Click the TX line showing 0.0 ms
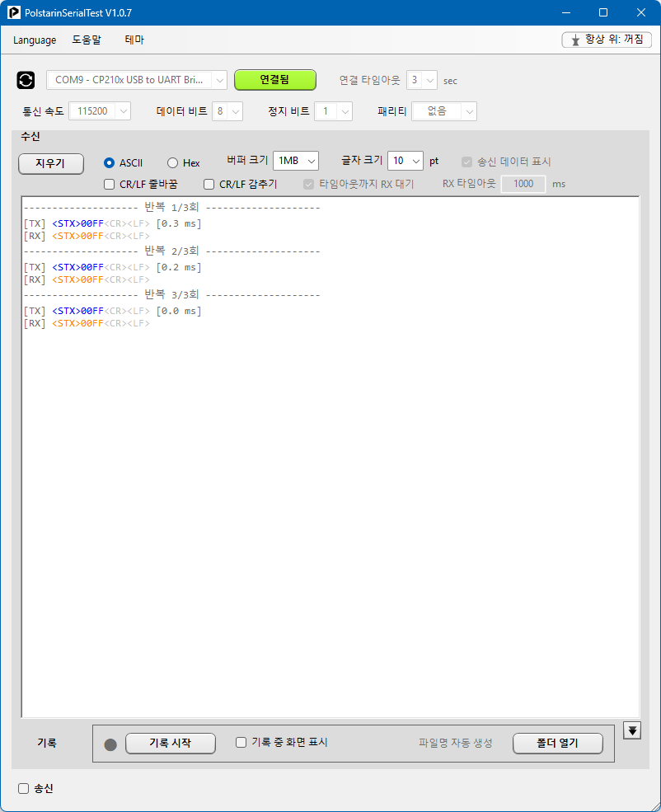Screen dimensions: 661x812 [x=112, y=311]
